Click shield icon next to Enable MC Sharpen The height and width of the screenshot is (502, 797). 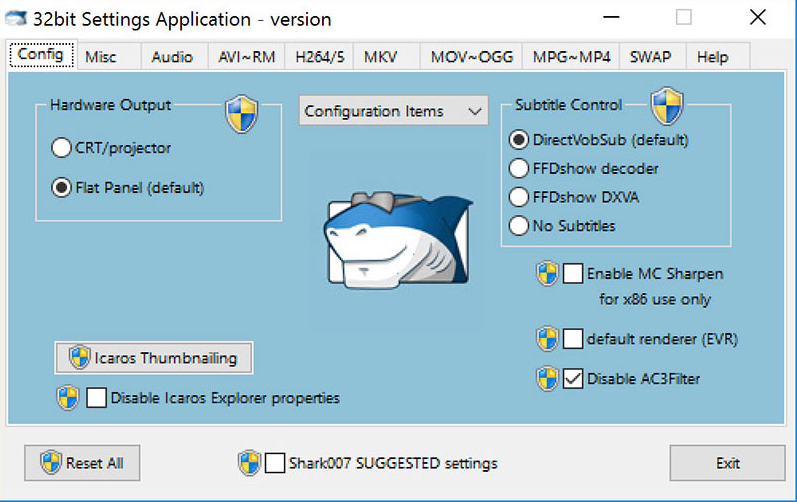[547, 274]
